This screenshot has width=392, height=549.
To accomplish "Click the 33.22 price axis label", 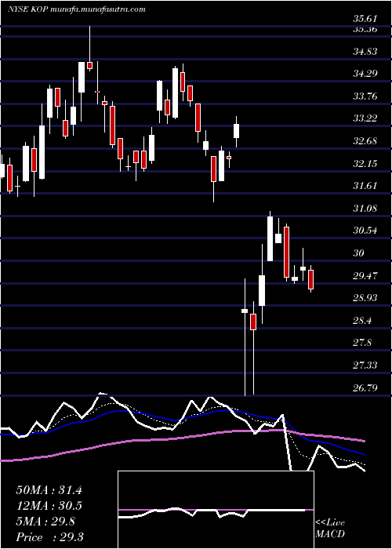I will pos(365,118).
